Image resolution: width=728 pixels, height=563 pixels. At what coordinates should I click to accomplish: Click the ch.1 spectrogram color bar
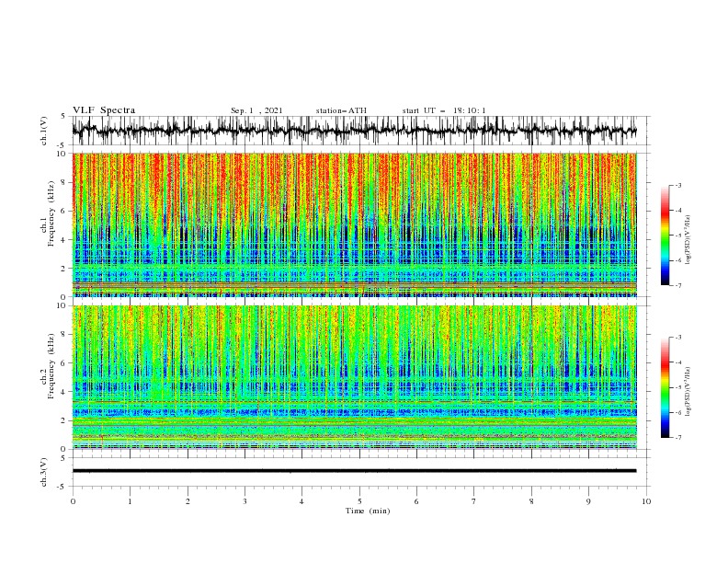coord(665,236)
